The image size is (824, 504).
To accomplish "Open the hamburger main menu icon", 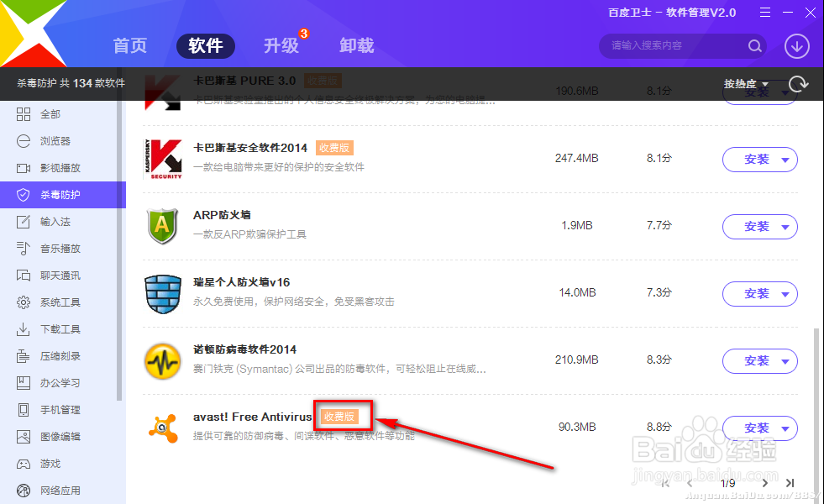I will tap(765, 12).
